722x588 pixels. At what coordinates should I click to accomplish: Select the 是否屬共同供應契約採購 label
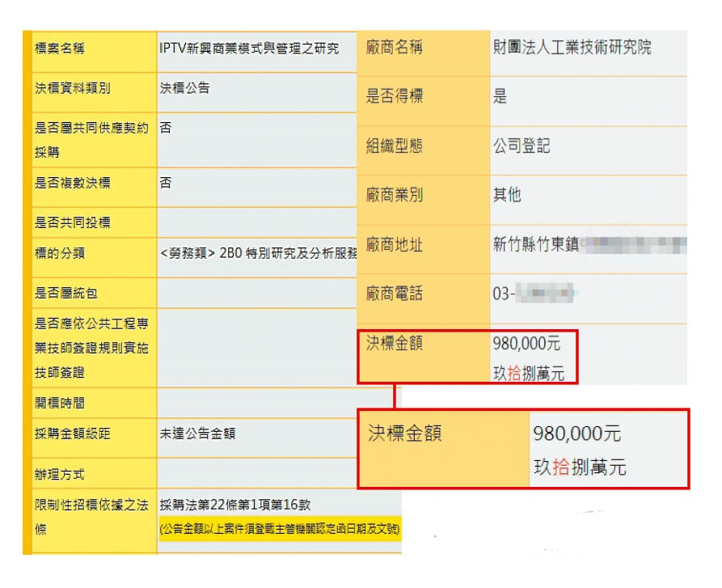[91, 139]
